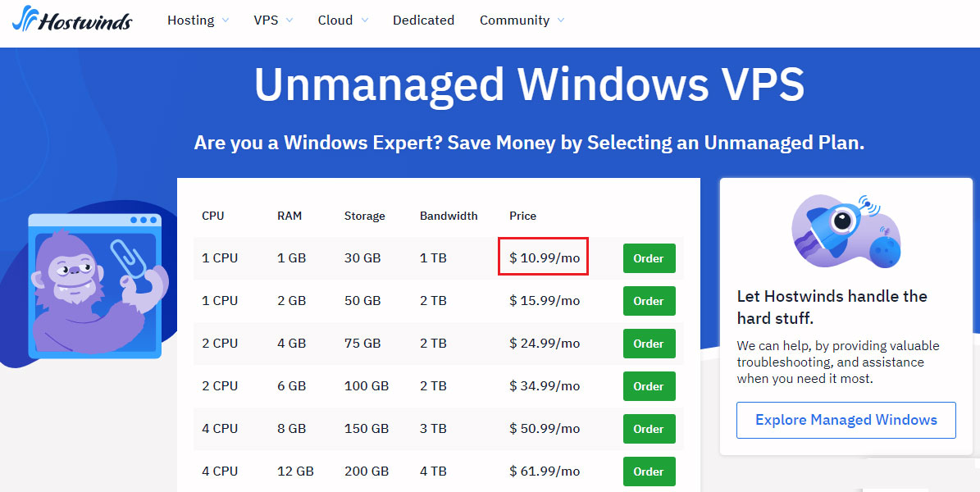
Task: Open the Cloud navigation item
Action: pos(335,20)
